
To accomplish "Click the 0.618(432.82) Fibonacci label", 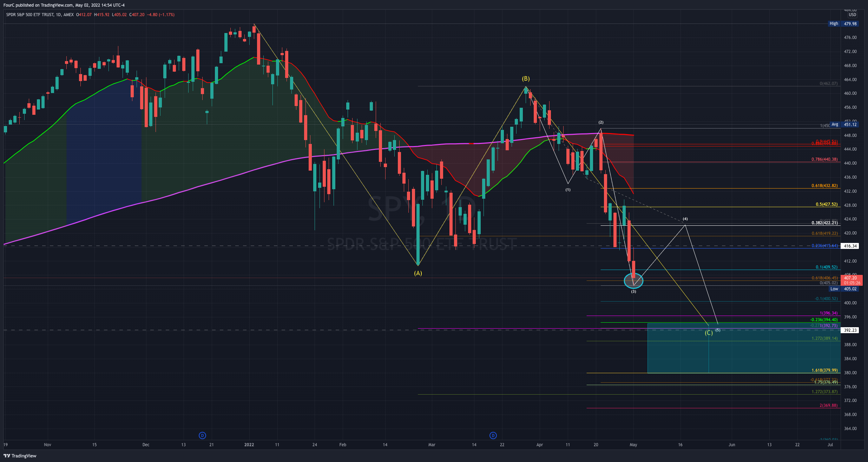I will pos(824,186).
